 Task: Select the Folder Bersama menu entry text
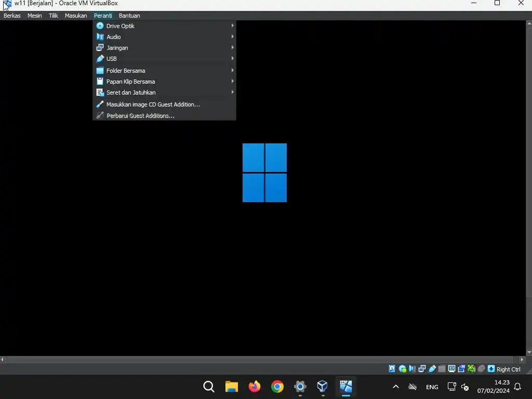click(x=126, y=71)
